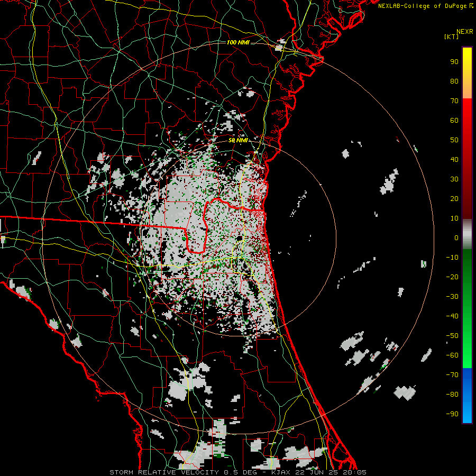The image size is (476, 476).
Task: Click the -10 value on velocity scale
Action: pyautogui.click(x=452, y=258)
